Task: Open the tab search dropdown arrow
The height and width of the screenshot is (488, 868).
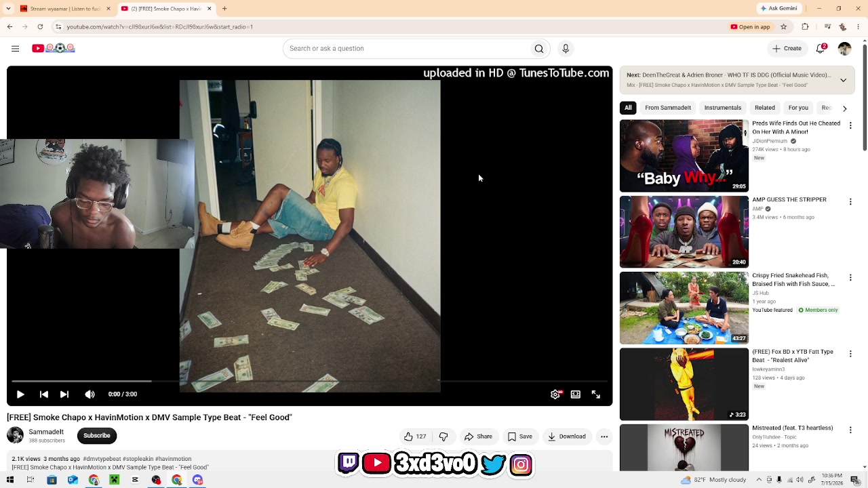Action: point(9,9)
